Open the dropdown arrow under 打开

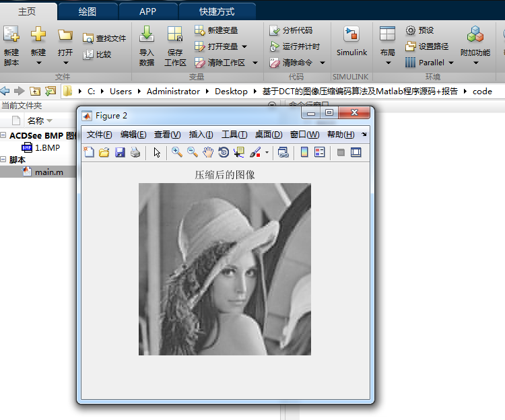66,63
